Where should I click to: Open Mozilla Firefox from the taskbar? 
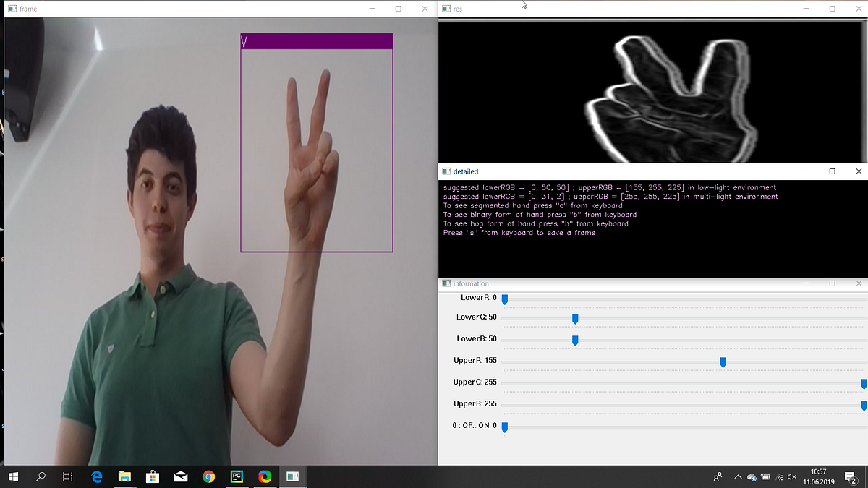click(264, 476)
